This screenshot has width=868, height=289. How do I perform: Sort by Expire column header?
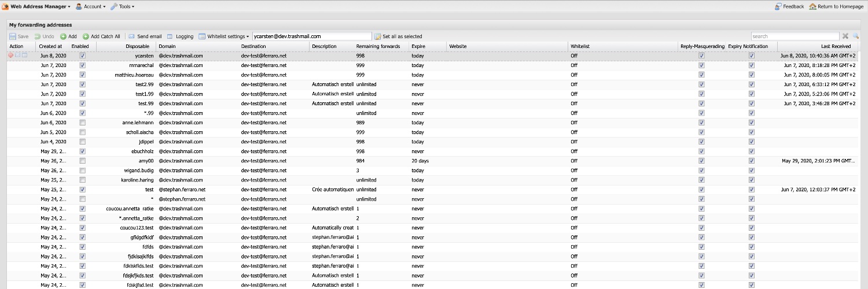point(428,46)
